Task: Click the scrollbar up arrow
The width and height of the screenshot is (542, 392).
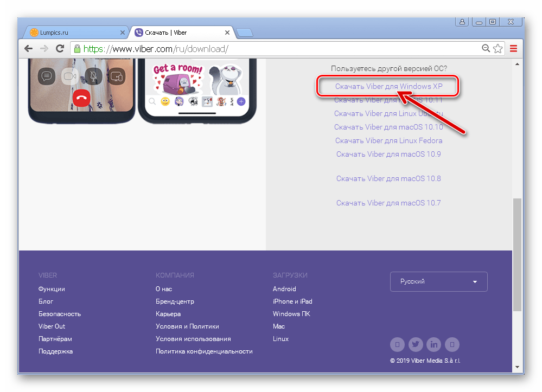Action: tap(517, 64)
